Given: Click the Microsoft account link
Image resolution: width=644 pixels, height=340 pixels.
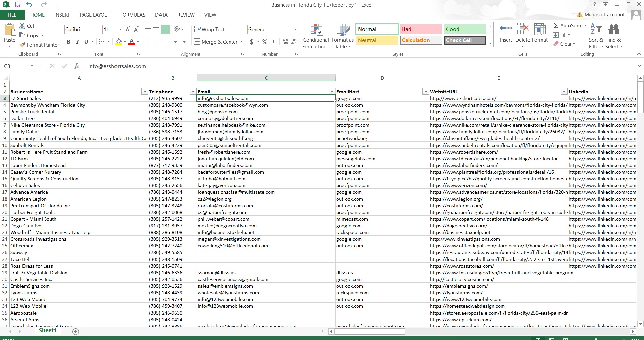Looking at the screenshot, I should 604,15.
